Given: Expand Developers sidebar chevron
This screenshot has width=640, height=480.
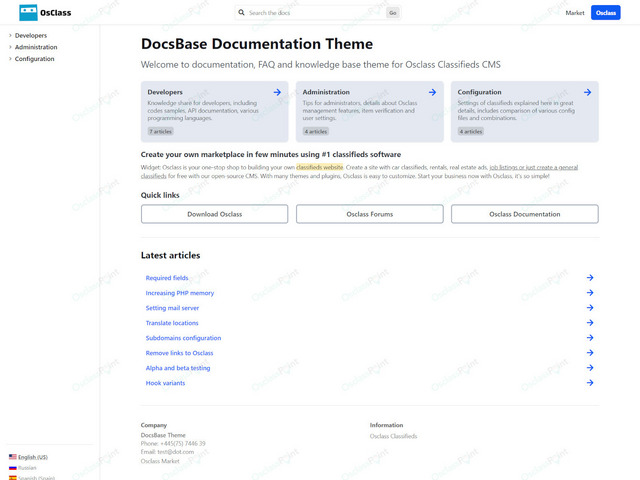Looking at the screenshot, I should 10,36.
